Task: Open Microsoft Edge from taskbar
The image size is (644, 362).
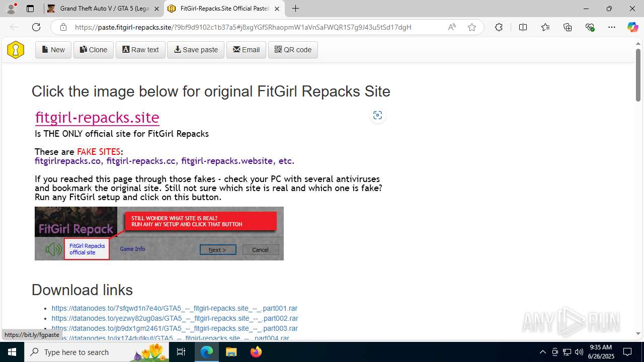Action: pyautogui.click(x=207, y=352)
